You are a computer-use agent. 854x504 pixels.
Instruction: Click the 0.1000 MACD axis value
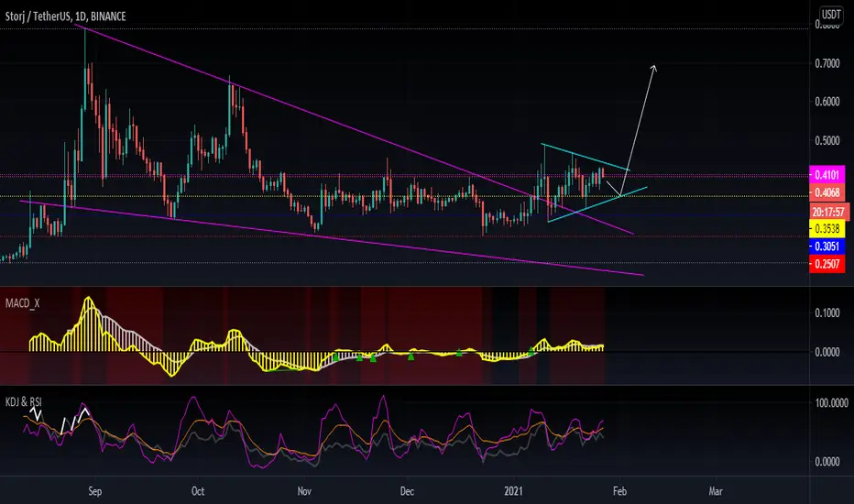[x=827, y=312]
